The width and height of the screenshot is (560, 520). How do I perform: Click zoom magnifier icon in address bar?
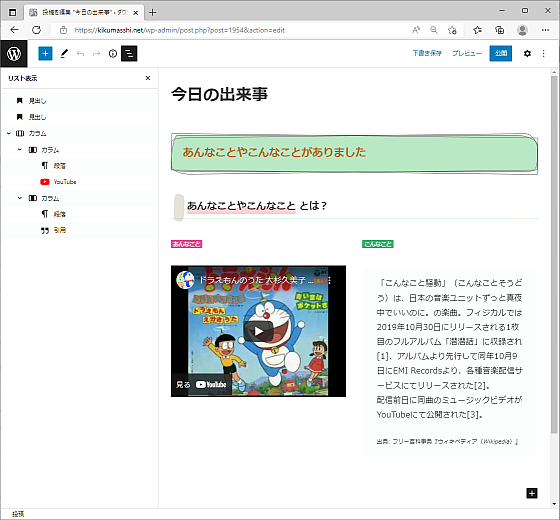(x=434, y=30)
